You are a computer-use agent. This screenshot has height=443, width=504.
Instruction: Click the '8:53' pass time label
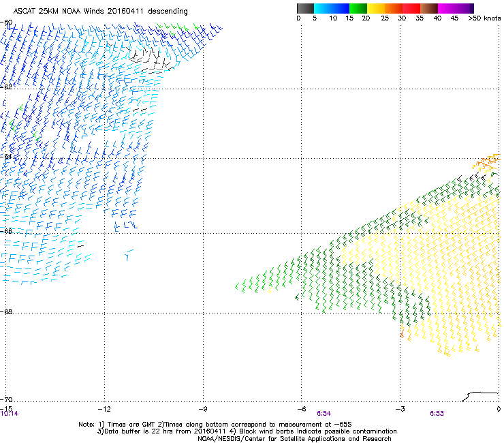pos(437,414)
